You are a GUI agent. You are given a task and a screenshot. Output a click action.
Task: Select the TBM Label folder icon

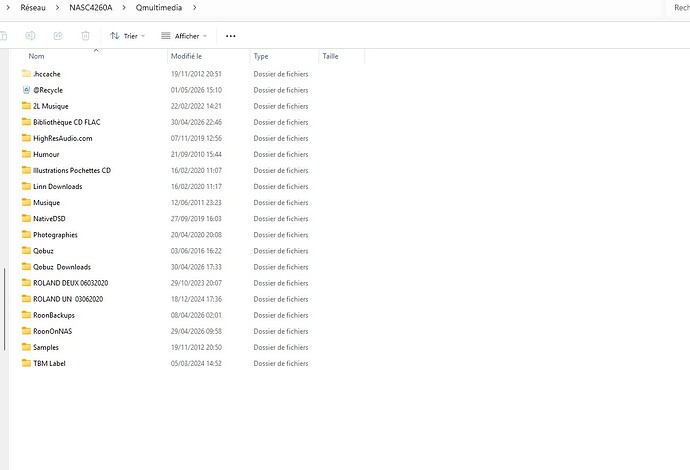[26, 363]
